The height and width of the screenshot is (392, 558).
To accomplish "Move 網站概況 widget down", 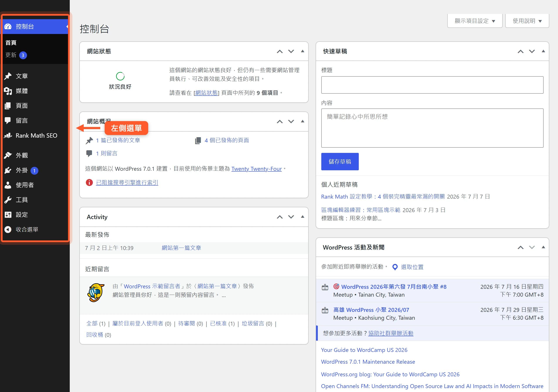I will (x=291, y=122).
